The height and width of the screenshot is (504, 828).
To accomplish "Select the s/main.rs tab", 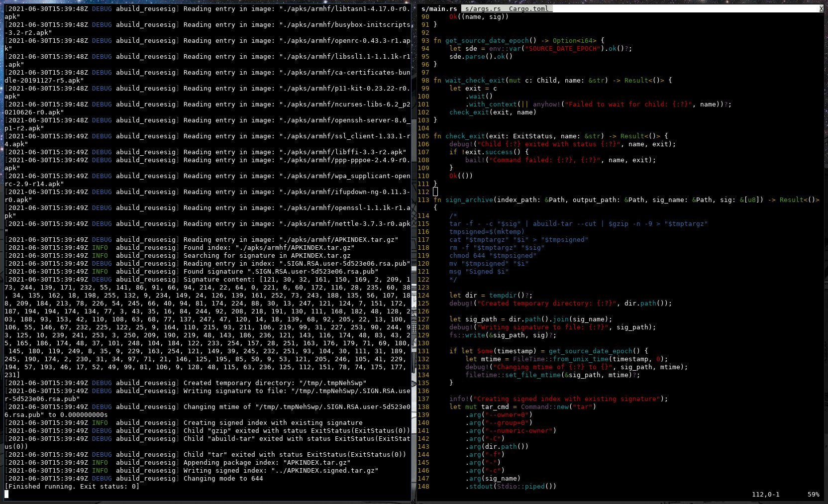I will point(439,9).
